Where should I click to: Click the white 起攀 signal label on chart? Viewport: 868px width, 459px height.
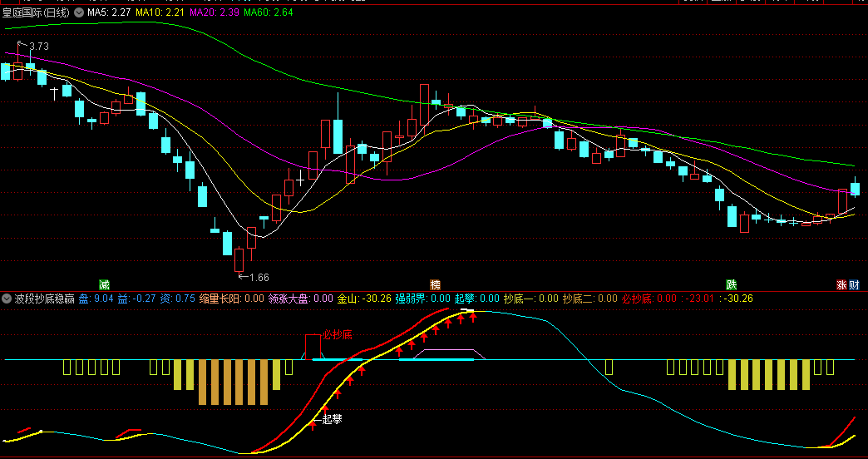pyautogui.click(x=332, y=420)
